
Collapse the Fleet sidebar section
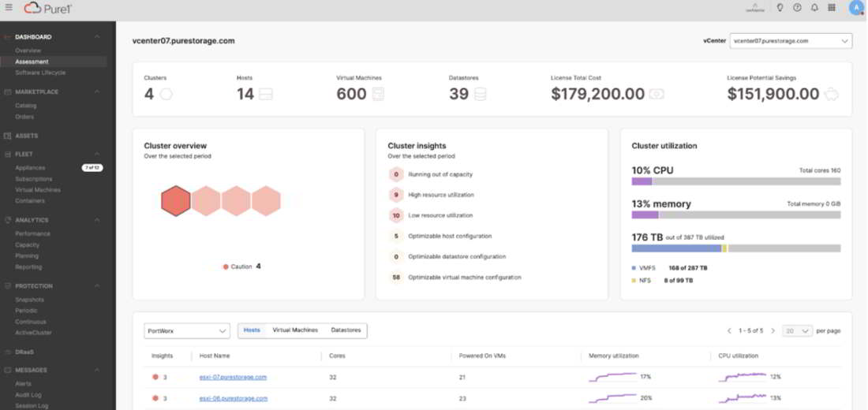pyautogui.click(x=97, y=154)
